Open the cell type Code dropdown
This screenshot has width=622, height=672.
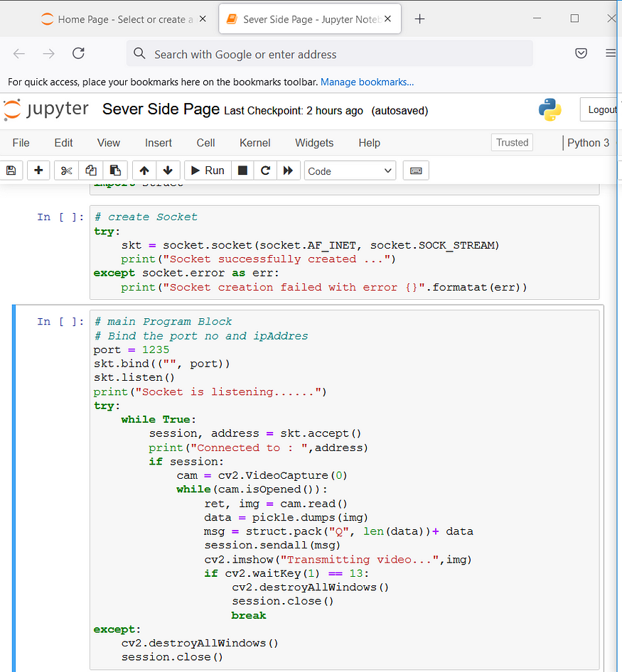coord(350,171)
